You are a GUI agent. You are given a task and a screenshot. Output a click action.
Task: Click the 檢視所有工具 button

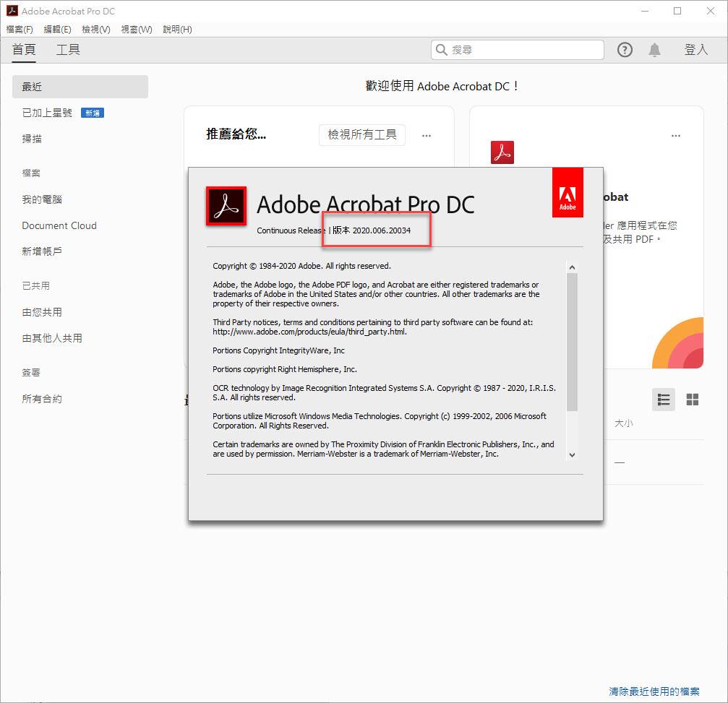[362, 134]
